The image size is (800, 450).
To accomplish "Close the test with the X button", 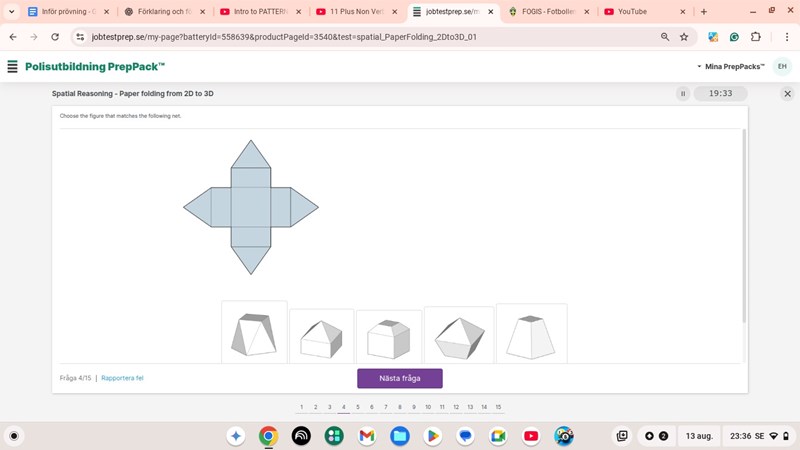I will [787, 94].
